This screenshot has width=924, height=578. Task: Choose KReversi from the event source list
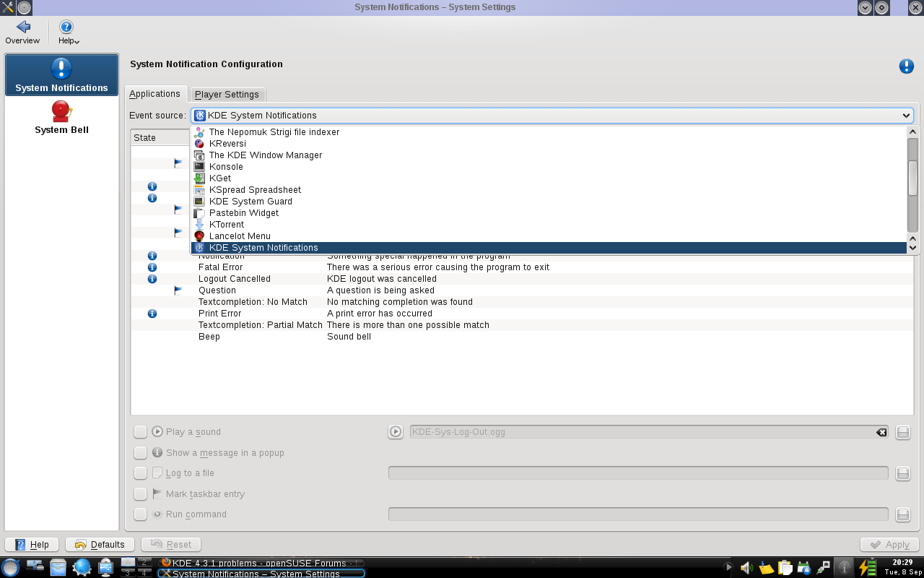tap(549, 144)
